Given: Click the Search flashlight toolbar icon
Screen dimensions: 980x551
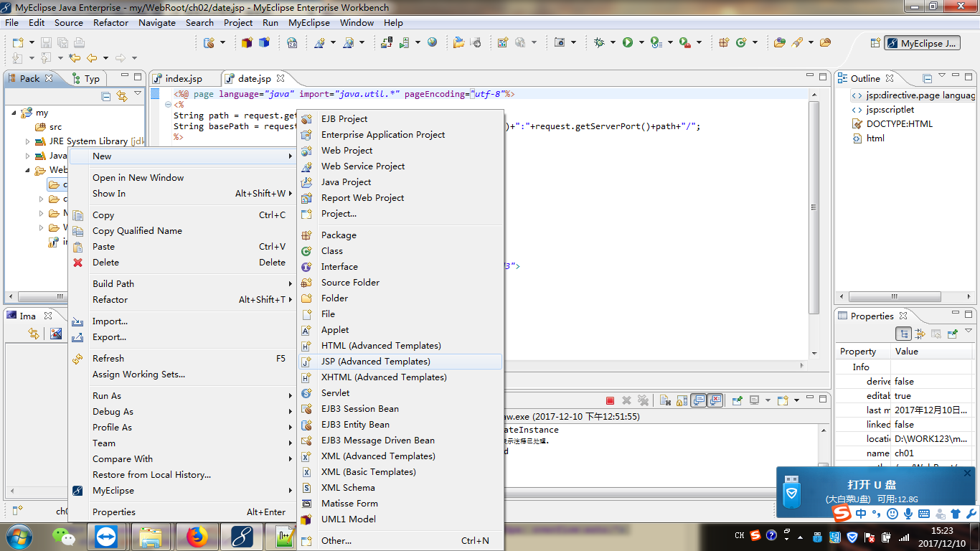Looking at the screenshot, I should (797, 43).
